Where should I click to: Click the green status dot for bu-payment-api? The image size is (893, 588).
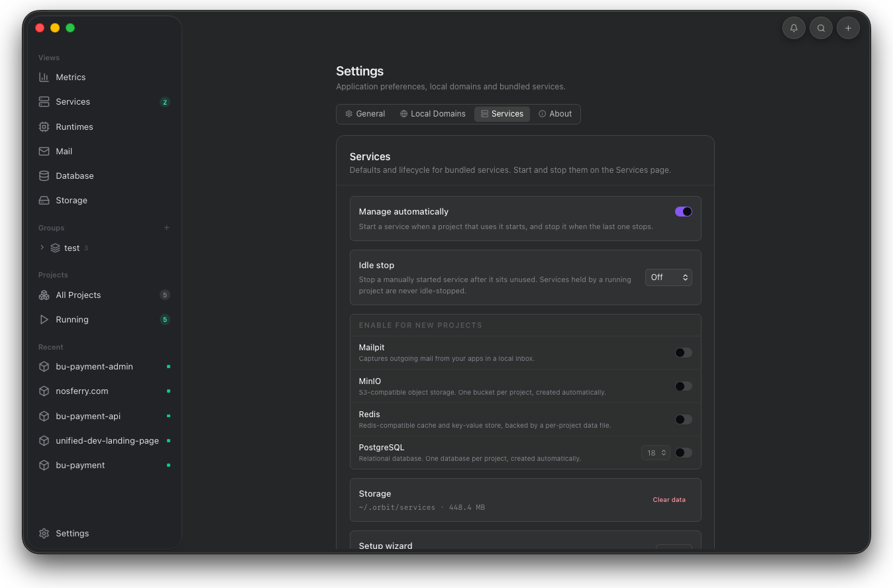click(x=168, y=416)
